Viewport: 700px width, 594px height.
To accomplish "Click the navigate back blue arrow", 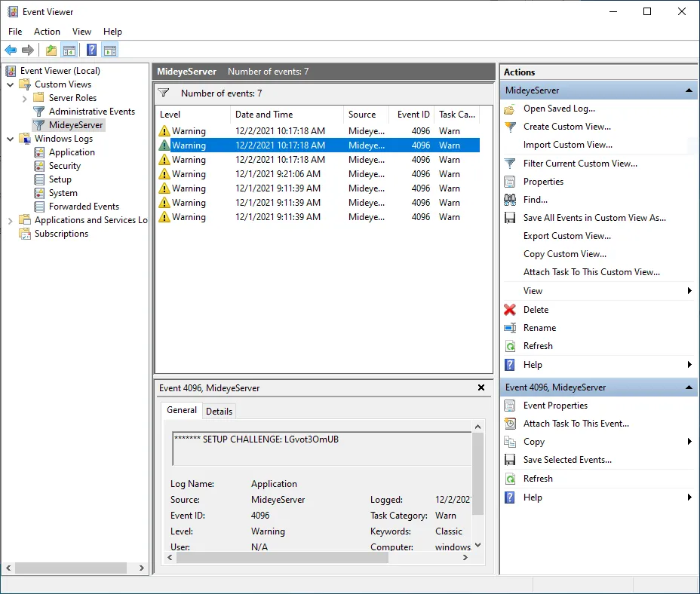I will 11,50.
